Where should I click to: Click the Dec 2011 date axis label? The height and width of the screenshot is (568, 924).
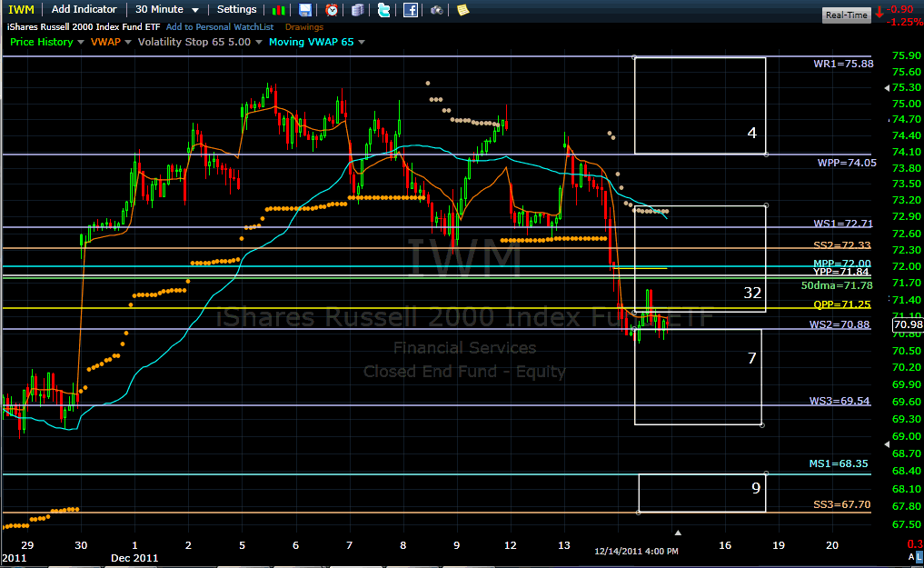pos(134,558)
